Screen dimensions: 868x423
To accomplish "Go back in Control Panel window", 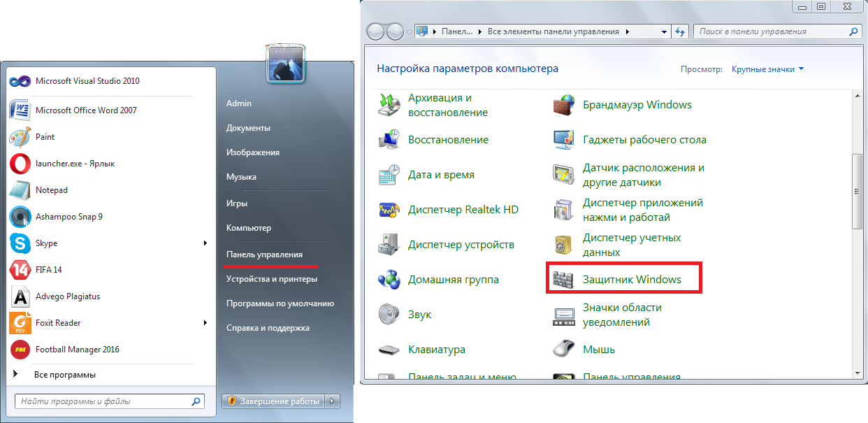I will [x=375, y=32].
